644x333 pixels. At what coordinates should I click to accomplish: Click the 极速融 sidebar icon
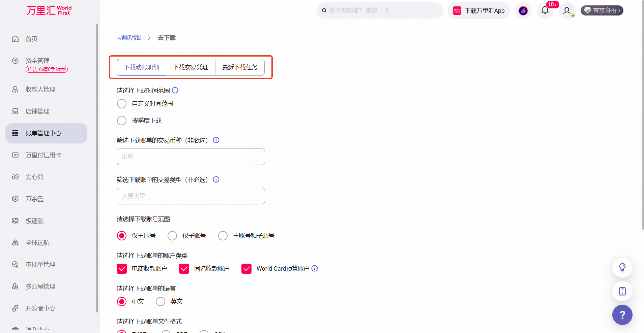tap(15, 221)
